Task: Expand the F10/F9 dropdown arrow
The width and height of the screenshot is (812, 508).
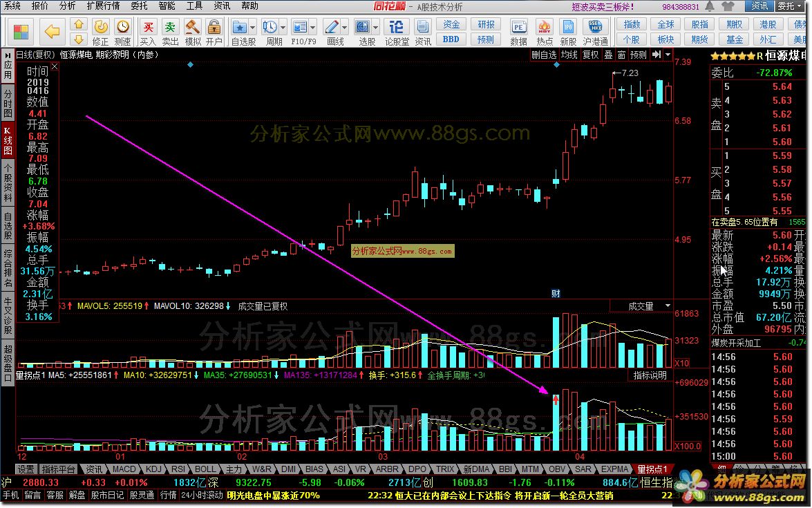Action: tap(313, 27)
